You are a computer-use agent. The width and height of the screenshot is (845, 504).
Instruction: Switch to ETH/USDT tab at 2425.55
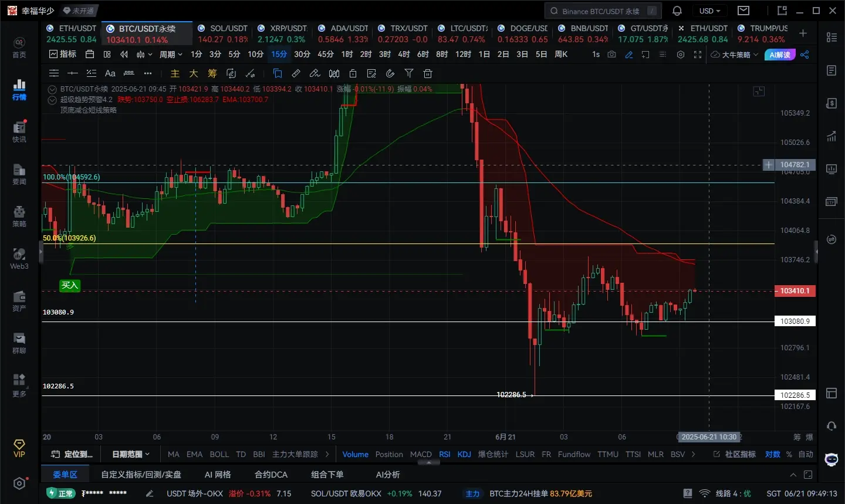(x=72, y=33)
